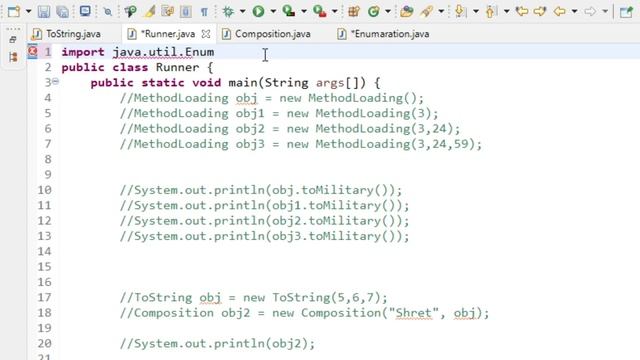Go to Next Annotation down-arrow icon
The height and width of the screenshot is (360, 640).
(x=460, y=11)
